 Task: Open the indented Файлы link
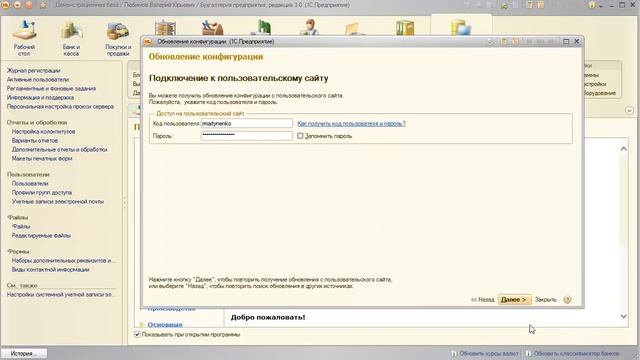[21, 226]
